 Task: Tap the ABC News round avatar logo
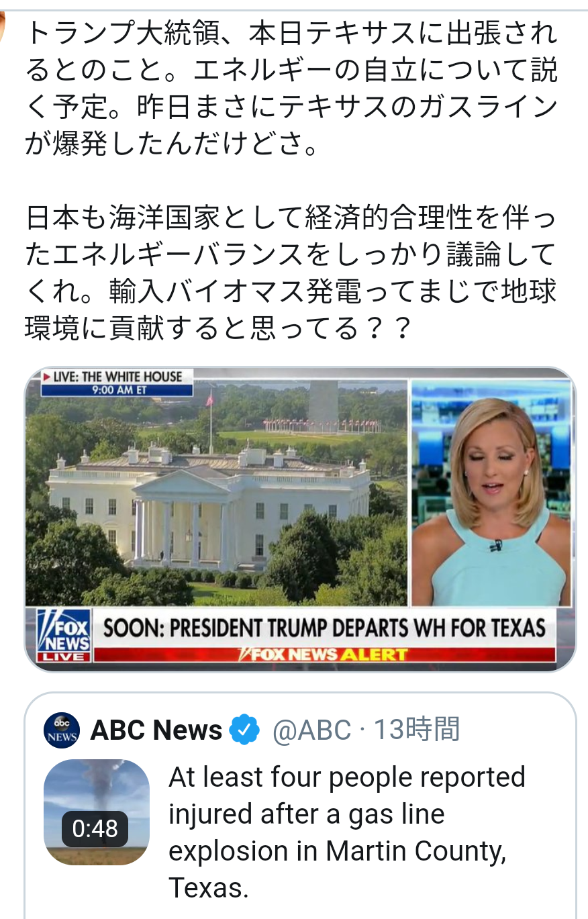coord(62,730)
